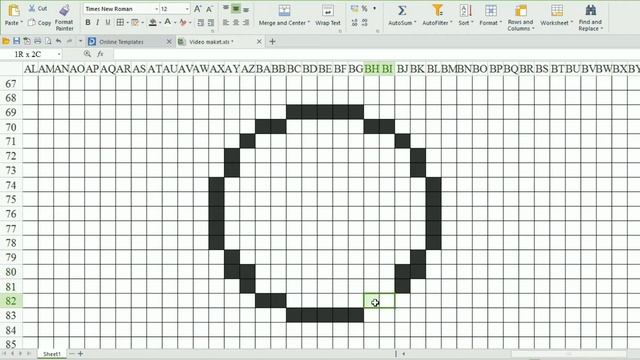Select column header BH
This screenshot has width=640, height=360.
pos(371,69)
